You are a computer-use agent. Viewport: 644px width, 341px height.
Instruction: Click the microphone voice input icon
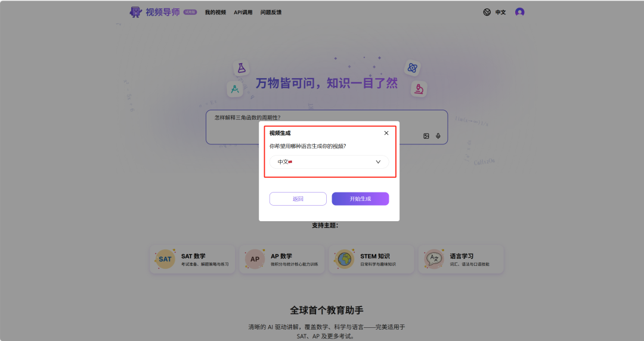[438, 136]
